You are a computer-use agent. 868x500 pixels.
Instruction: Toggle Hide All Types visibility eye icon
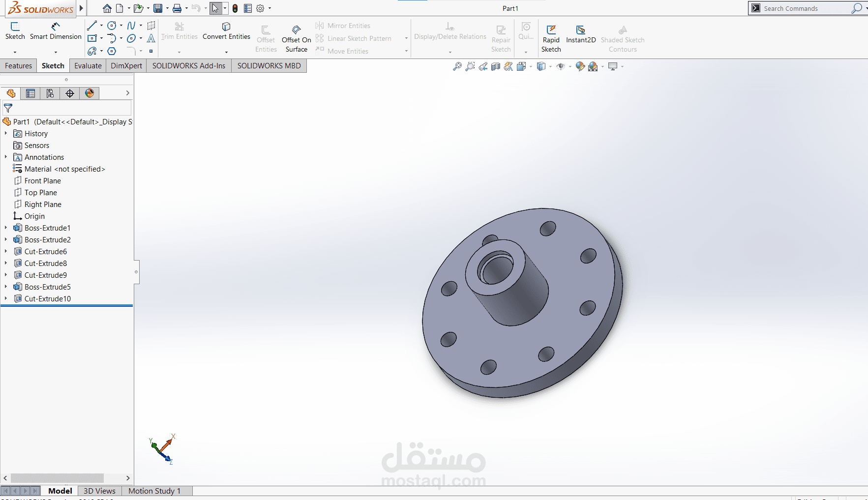point(561,66)
